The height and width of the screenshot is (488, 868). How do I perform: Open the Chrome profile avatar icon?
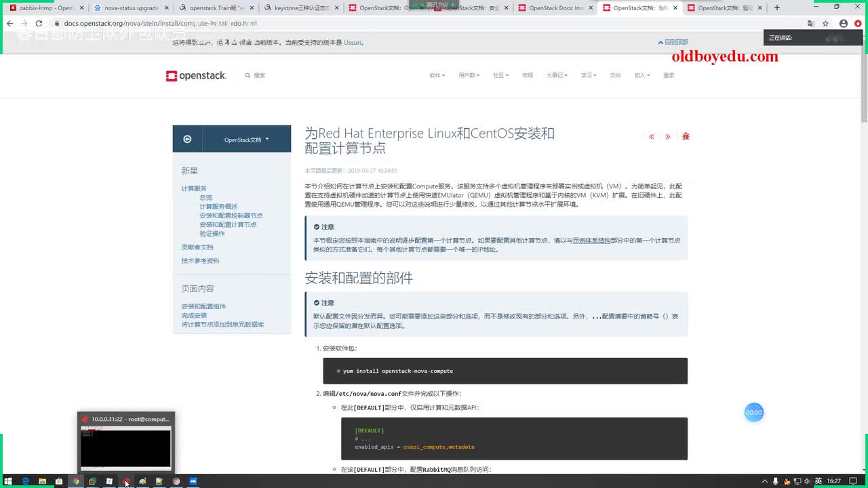pyautogui.click(x=844, y=23)
